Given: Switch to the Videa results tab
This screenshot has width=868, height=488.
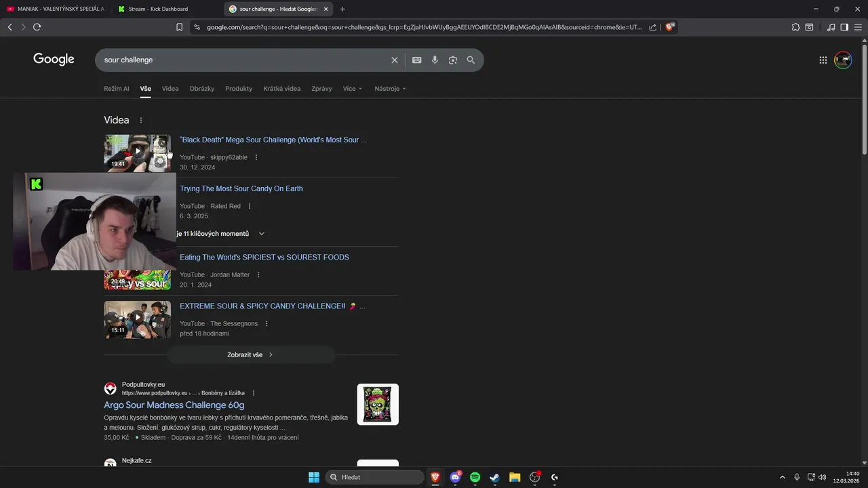Looking at the screenshot, I should click(x=170, y=89).
